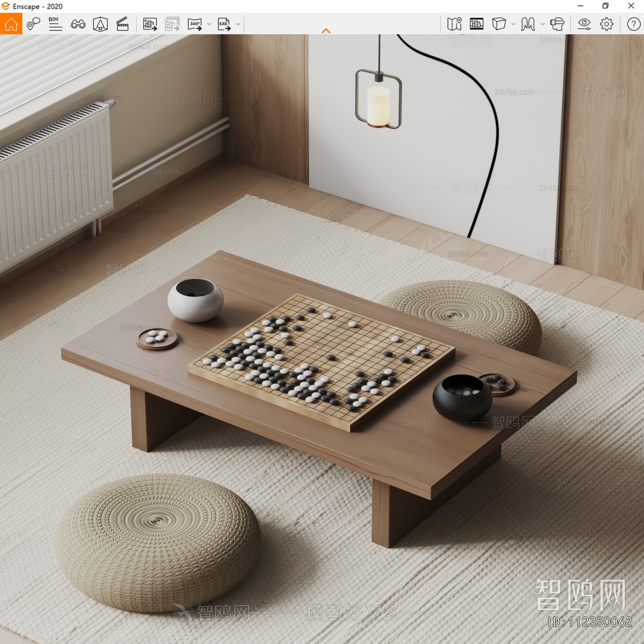
Task: Close the Enscape window
Action: click(x=631, y=6)
